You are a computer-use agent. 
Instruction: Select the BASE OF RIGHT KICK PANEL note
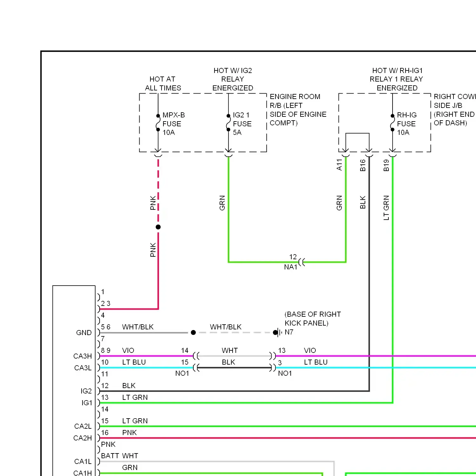[313, 319]
